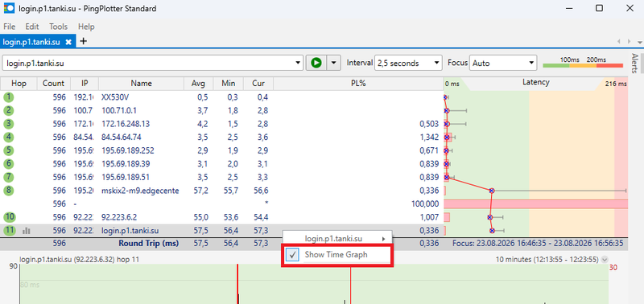Expand the Interval 2,5 seconds dropdown
The image size is (644, 304).
tap(408, 64)
